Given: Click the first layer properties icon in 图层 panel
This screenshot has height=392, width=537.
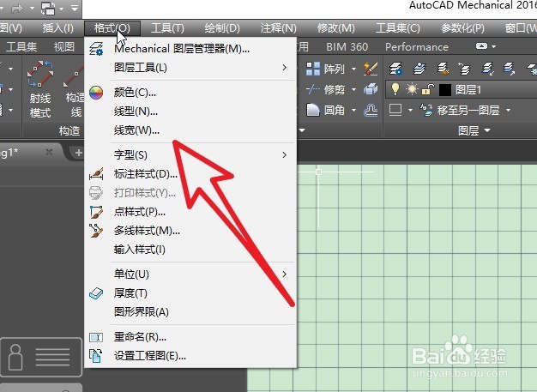Looking at the screenshot, I should point(395,69).
